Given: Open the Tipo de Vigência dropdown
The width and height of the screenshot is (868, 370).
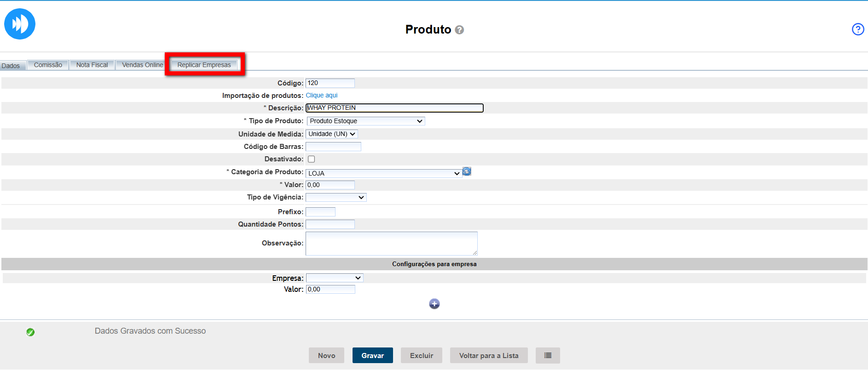Looking at the screenshot, I should pyautogui.click(x=336, y=197).
